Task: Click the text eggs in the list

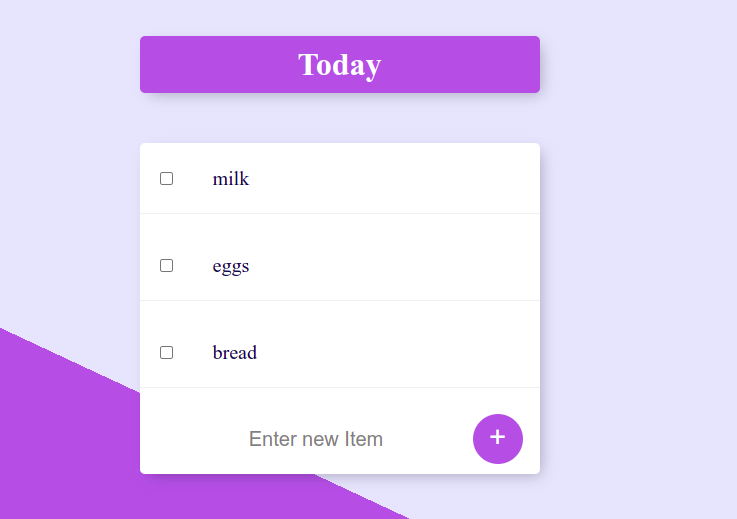Action: (x=231, y=267)
